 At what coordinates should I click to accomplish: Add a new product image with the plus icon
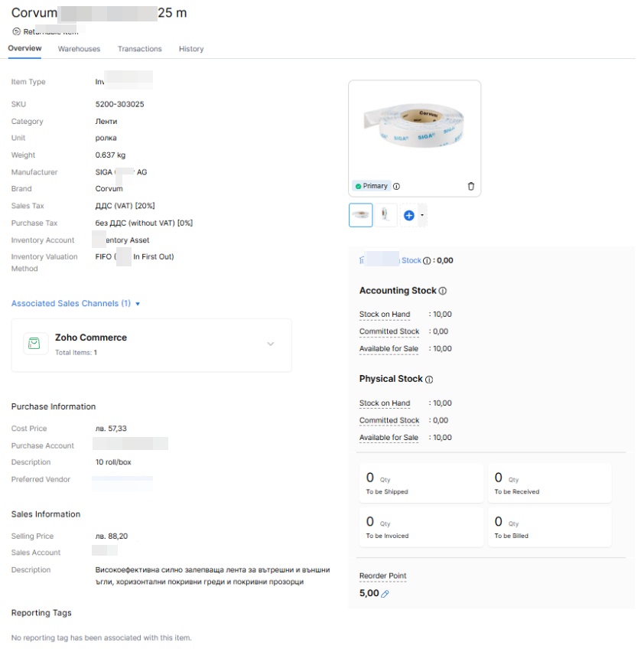[x=408, y=215]
